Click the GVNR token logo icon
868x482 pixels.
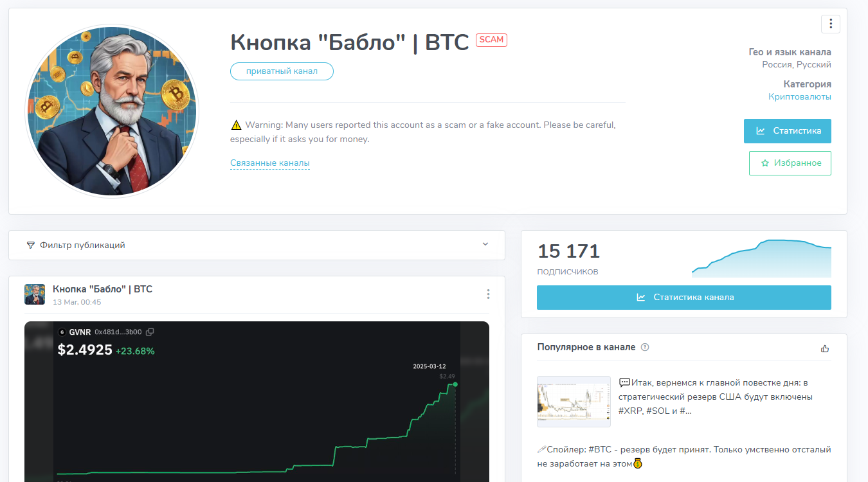(x=62, y=332)
